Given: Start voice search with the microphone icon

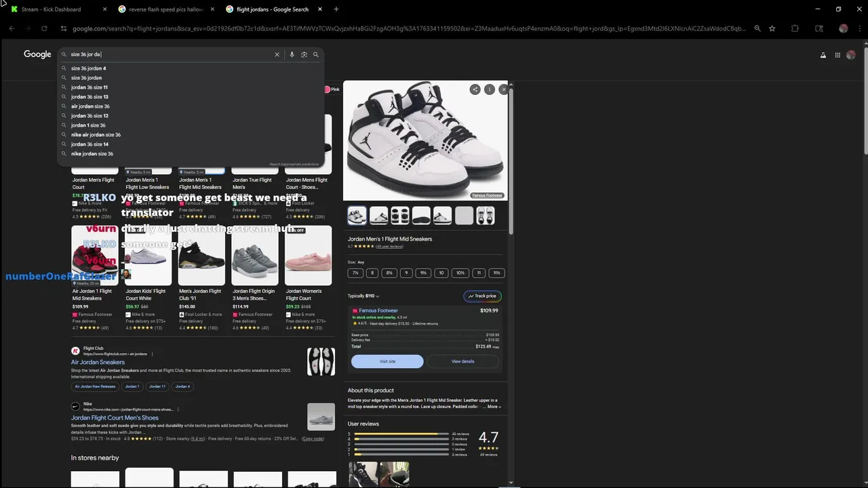Looking at the screenshot, I should pos(292,54).
